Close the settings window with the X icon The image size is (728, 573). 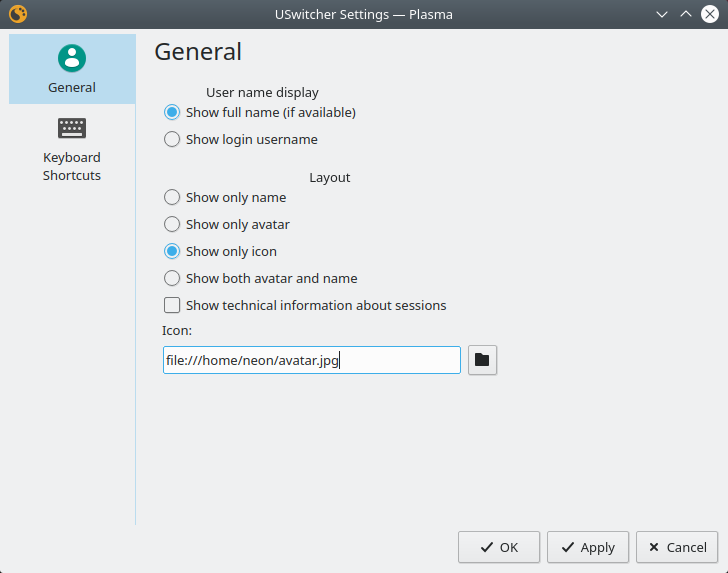click(710, 14)
